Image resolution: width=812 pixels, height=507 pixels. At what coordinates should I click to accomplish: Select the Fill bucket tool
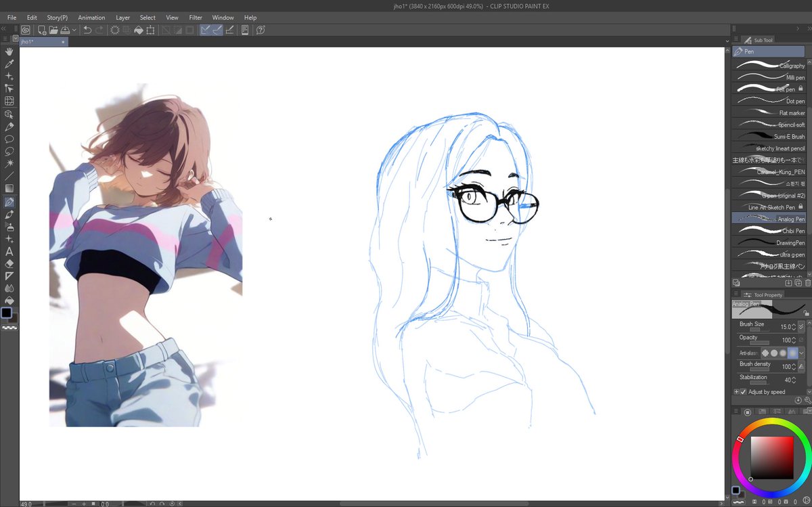tap(9, 301)
